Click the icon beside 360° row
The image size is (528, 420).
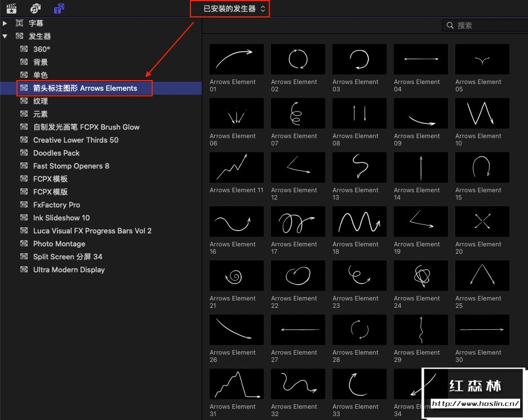tap(24, 49)
